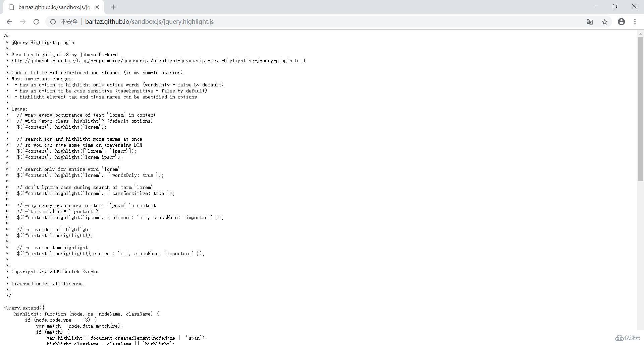This screenshot has height=345, width=644.
Task: Click the 'remove default highlight' comment line
Action: [54, 229]
